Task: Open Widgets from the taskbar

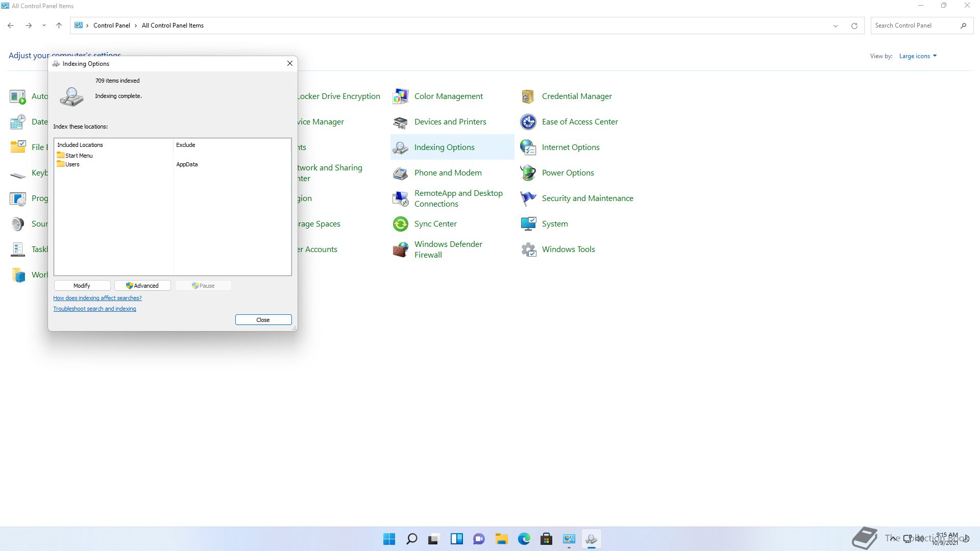Action: point(456,539)
